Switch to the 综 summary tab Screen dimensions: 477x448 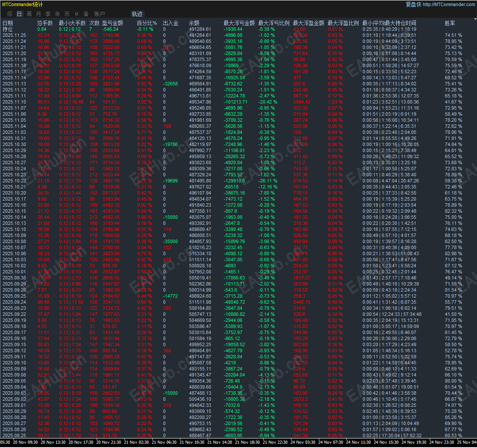click(10, 14)
